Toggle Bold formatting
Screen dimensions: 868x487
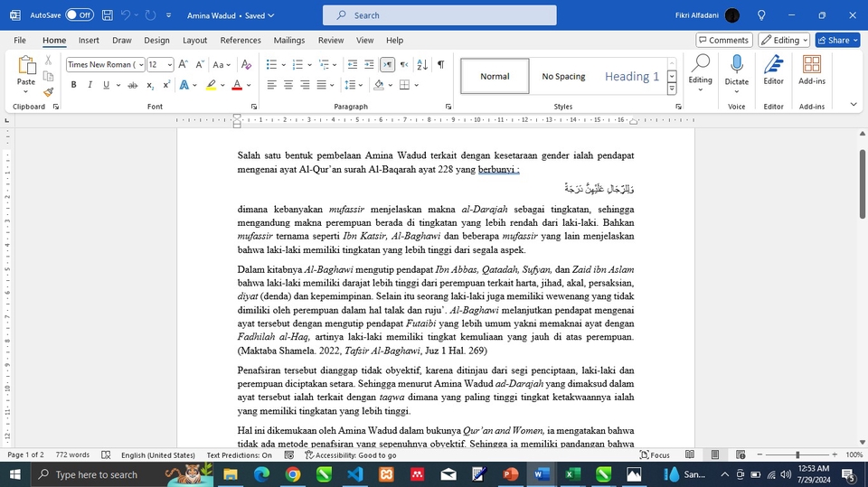tap(73, 85)
